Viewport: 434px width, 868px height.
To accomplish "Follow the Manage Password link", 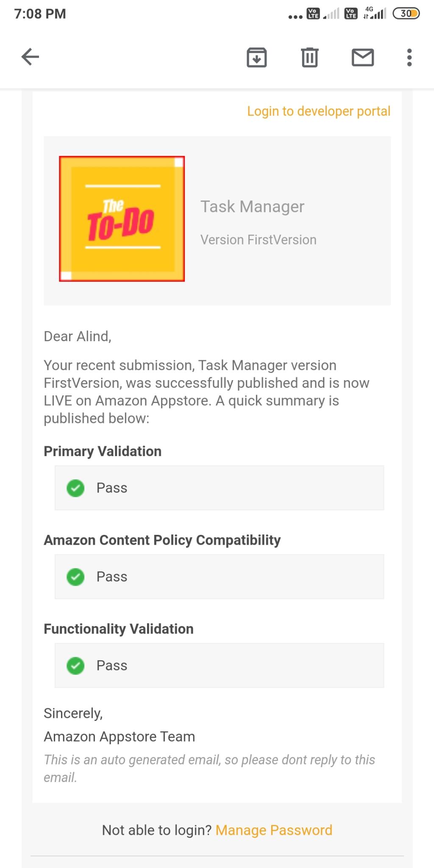I will (274, 830).
